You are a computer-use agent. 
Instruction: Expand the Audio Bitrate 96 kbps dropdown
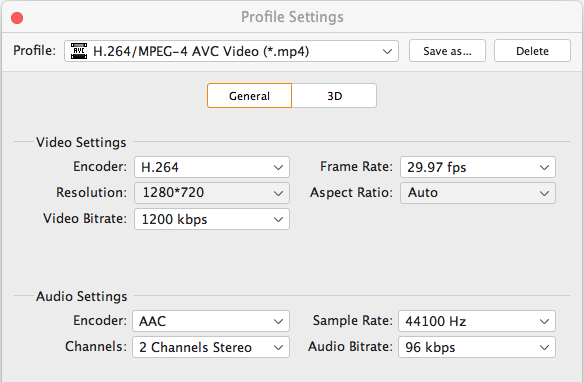pos(477,347)
